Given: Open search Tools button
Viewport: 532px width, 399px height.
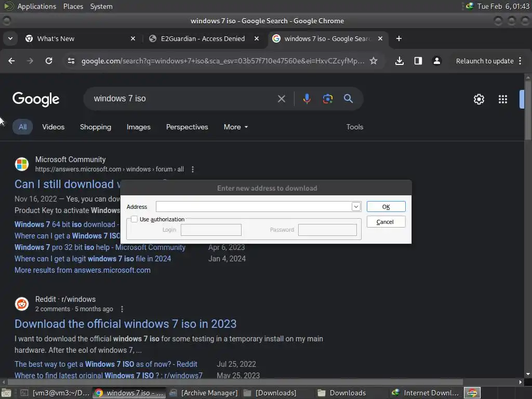Looking at the screenshot, I should pyautogui.click(x=354, y=127).
